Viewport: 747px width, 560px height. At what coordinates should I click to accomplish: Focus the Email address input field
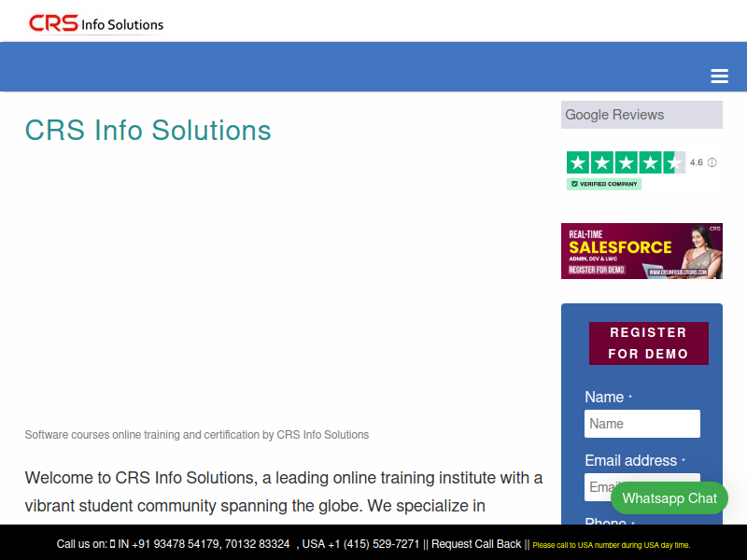[642, 486]
